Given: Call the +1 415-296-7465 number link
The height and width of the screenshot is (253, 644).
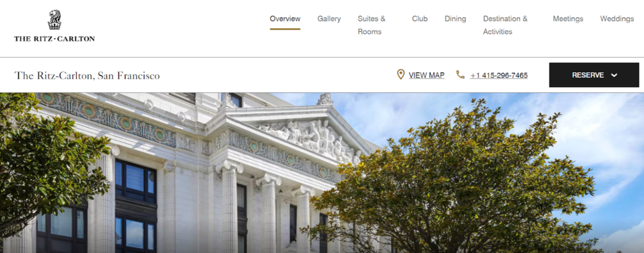Looking at the screenshot, I should coord(499,75).
